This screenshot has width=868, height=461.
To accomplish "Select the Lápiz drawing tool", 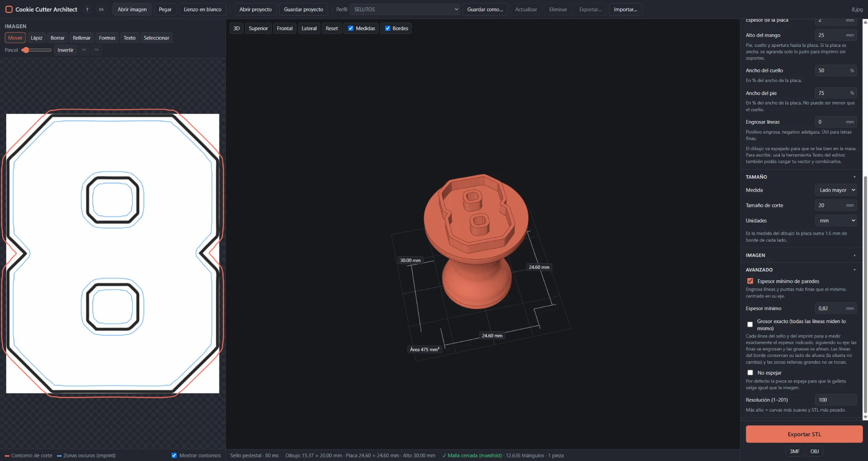I will (x=36, y=38).
